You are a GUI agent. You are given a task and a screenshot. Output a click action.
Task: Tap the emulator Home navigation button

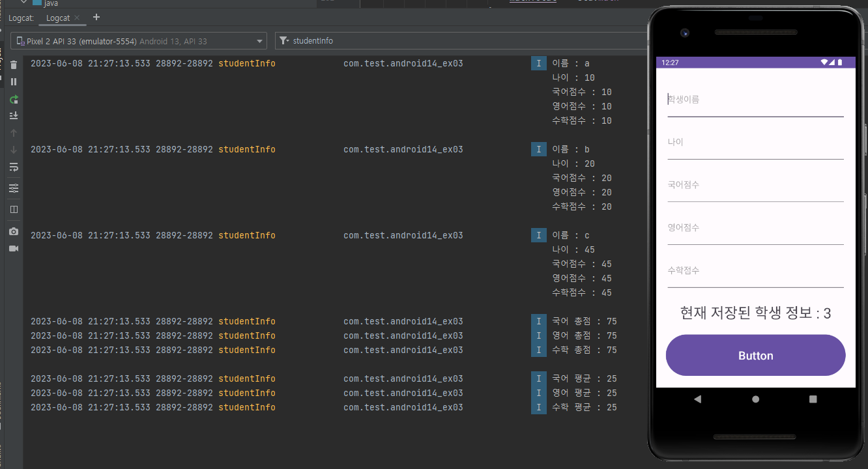click(755, 399)
